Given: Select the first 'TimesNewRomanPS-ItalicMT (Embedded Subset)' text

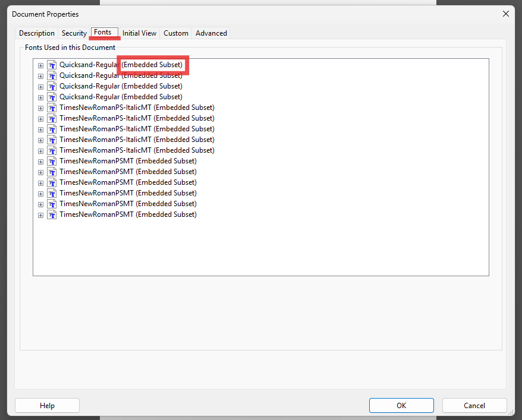Looking at the screenshot, I should pyautogui.click(x=137, y=108).
